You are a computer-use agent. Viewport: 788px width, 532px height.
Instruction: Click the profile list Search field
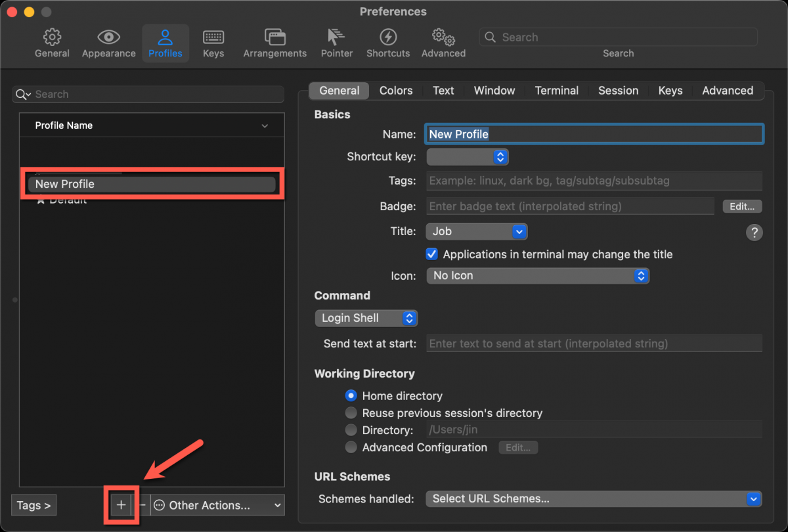pyautogui.click(x=148, y=95)
